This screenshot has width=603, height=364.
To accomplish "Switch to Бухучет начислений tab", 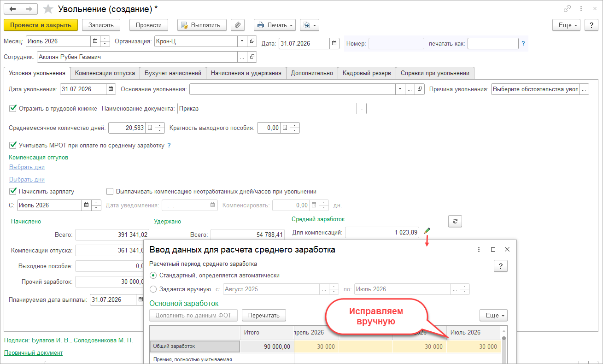I will 173,73.
